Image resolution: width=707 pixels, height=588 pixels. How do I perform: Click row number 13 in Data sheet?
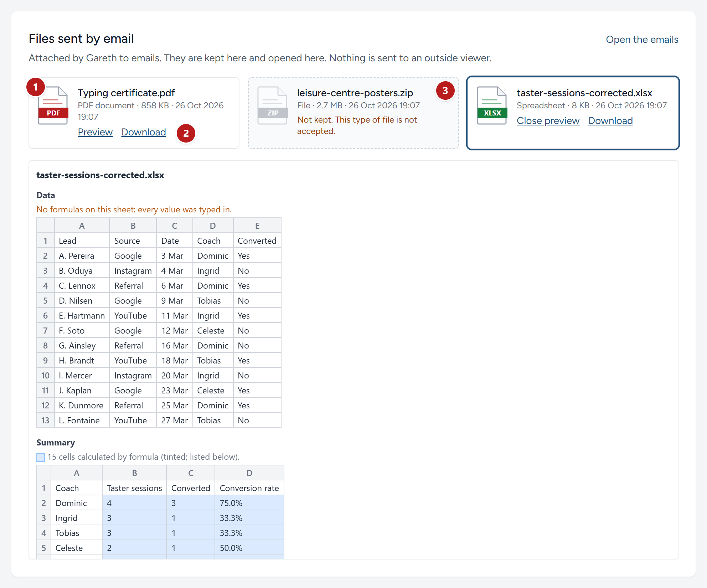tap(46, 421)
